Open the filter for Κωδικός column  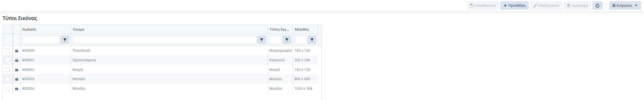[x=65, y=40]
